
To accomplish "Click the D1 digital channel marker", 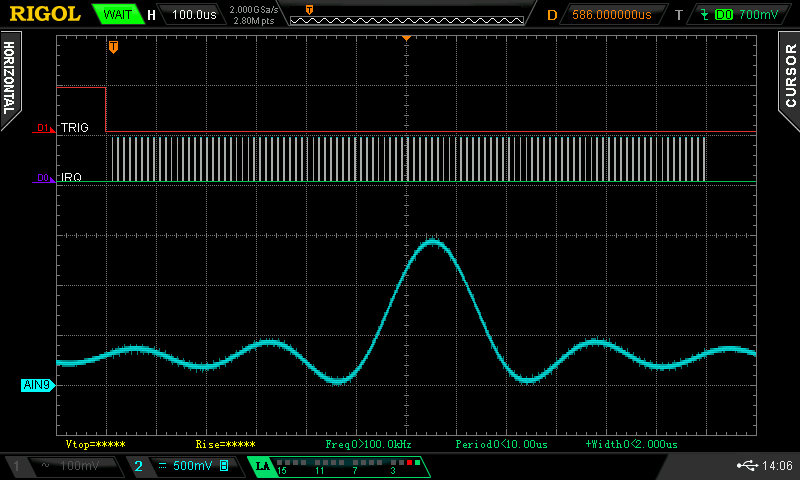I will click(x=44, y=129).
